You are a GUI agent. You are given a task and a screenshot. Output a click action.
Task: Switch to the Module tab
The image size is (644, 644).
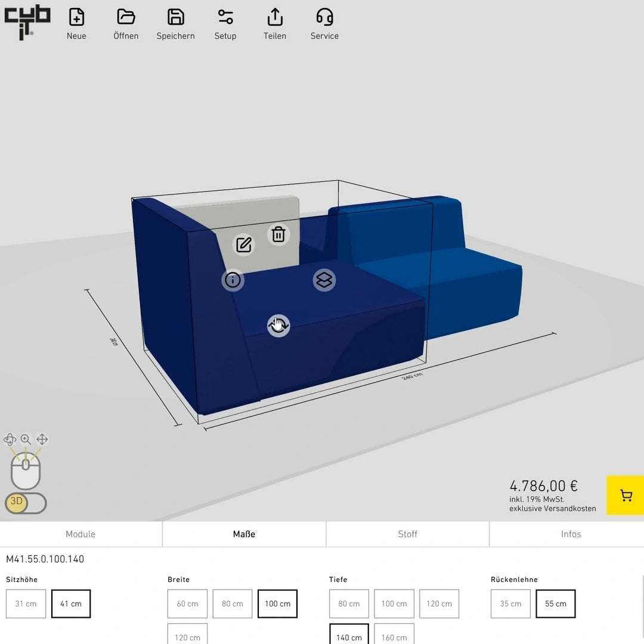[x=80, y=534]
